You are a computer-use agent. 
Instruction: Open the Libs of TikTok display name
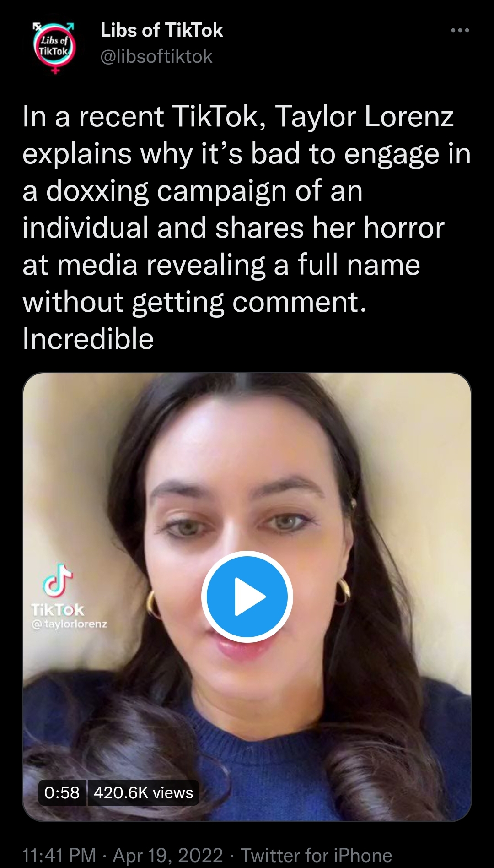pos(161,30)
